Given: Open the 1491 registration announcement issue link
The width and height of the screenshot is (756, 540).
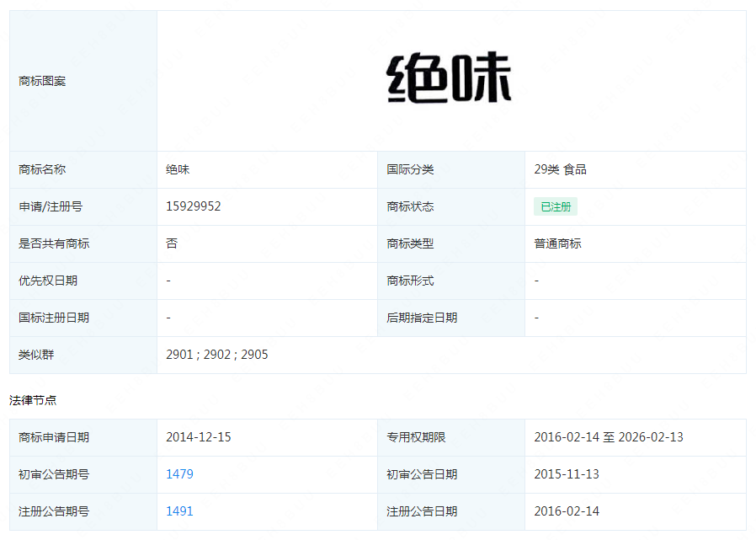Looking at the screenshot, I should click(x=179, y=511).
